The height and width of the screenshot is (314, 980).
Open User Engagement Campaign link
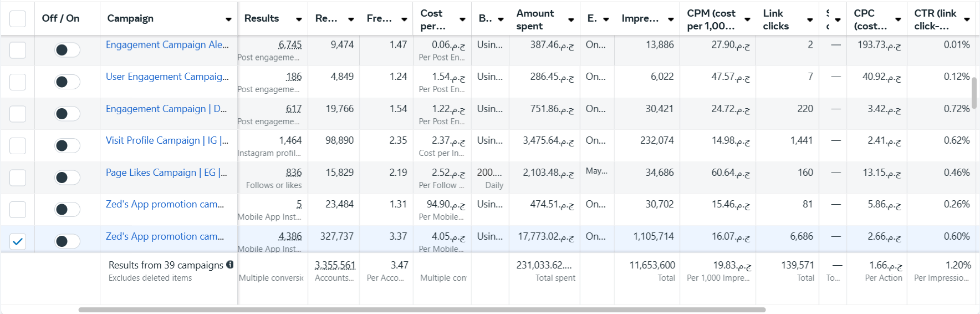167,77
